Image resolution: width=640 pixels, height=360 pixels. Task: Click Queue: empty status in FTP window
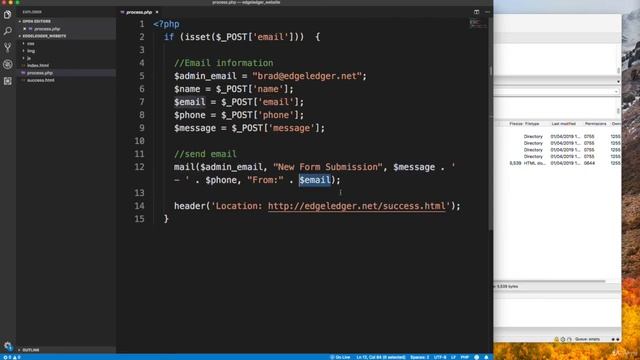[587, 339]
